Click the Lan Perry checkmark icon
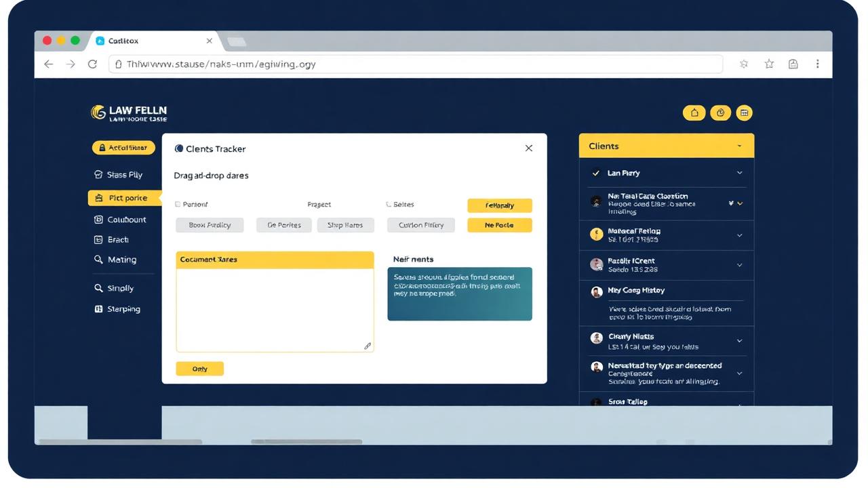 tap(596, 173)
